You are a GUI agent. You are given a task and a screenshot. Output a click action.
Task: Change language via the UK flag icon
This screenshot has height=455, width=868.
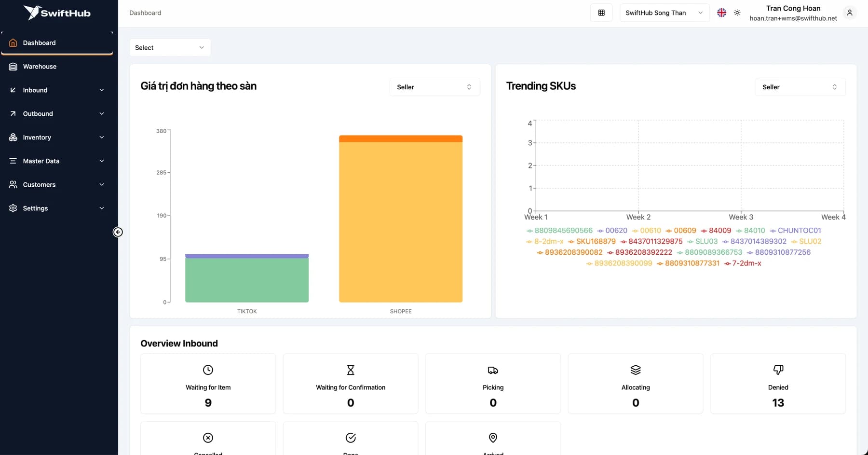[721, 13]
